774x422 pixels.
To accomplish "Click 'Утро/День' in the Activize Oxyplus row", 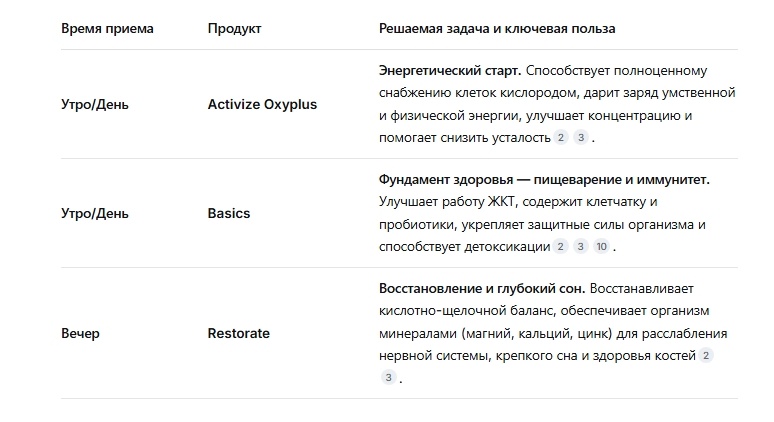I will [95, 105].
